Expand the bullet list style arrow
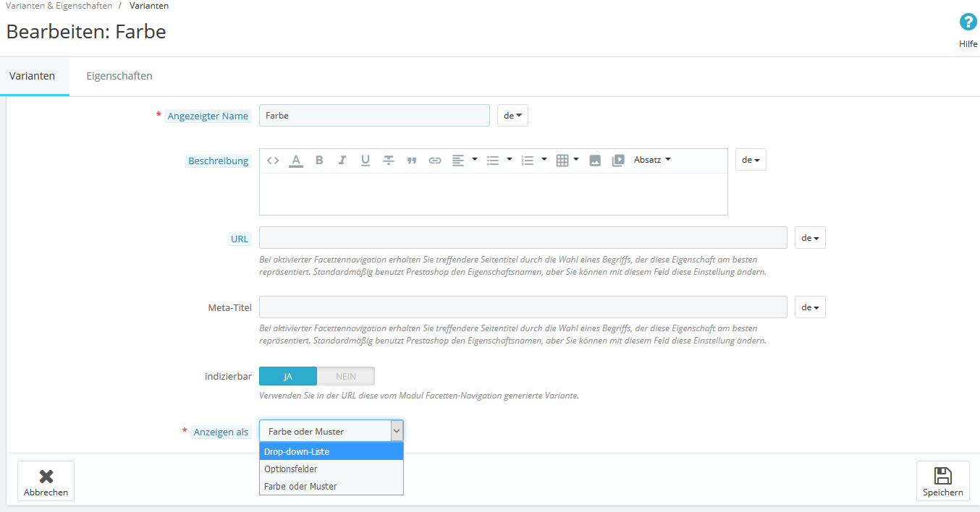Viewport: 980px width, 512px height. coord(510,159)
